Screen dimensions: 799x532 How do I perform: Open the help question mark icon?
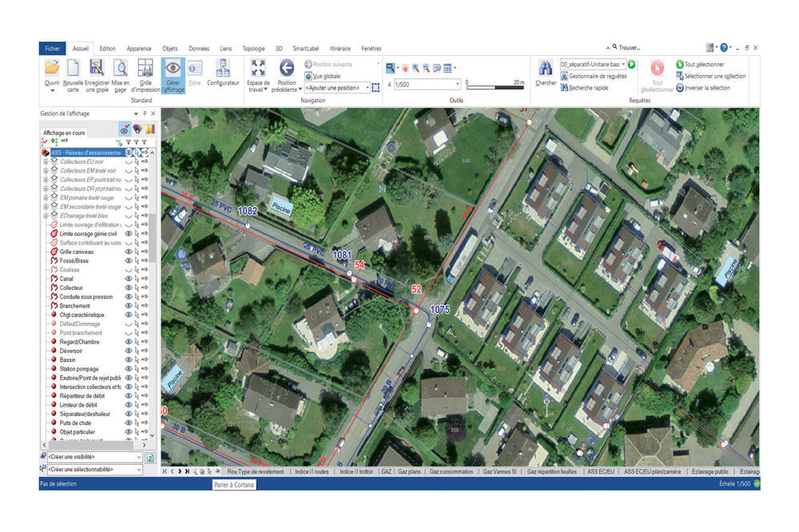(724, 48)
